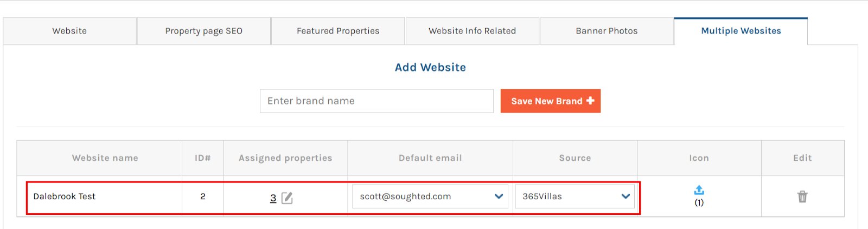This screenshot has height=229, width=868.
Task: Select the Multiple Websites tab
Action: click(x=741, y=31)
